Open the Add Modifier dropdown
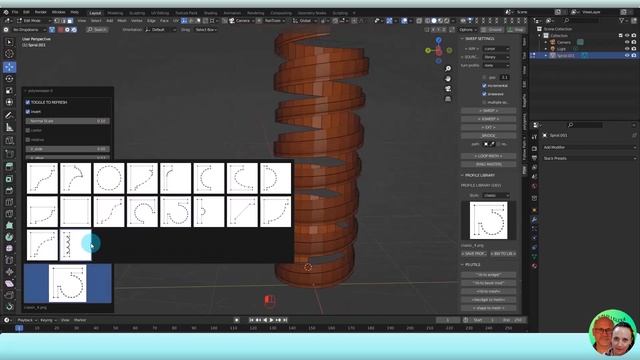 point(589,147)
